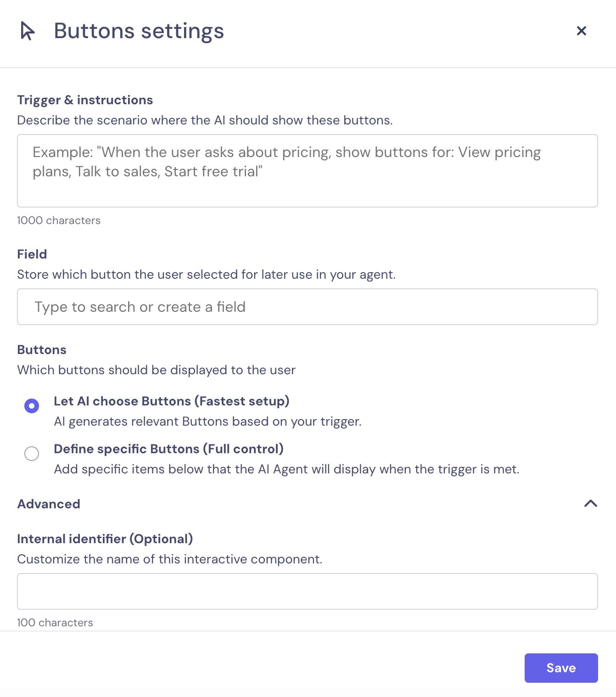
Task: Open the 'Type to search or create a field' box
Action: tap(307, 307)
